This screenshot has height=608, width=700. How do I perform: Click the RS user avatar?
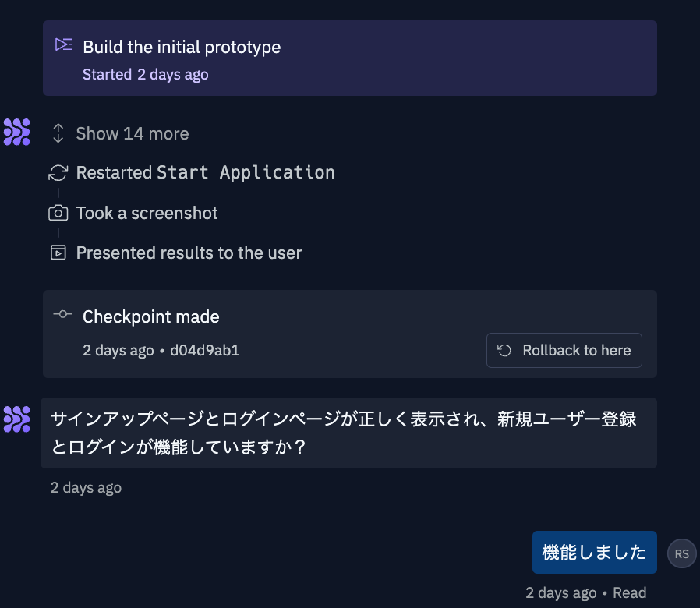pyautogui.click(x=682, y=553)
